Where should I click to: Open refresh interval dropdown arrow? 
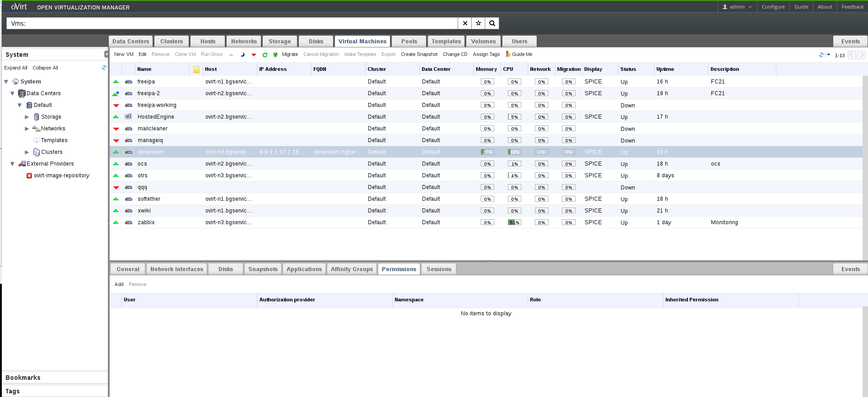[828, 55]
